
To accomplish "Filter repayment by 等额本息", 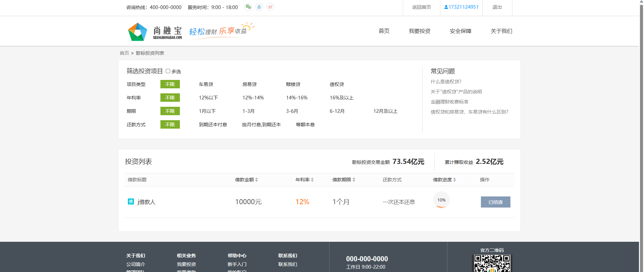I will click(305, 125).
